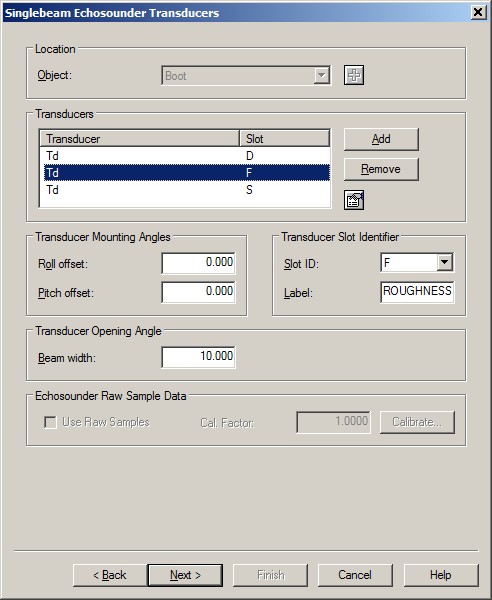The width and height of the screenshot is (492, 600).
Task: Click the Slot column header
Action: 285,139
